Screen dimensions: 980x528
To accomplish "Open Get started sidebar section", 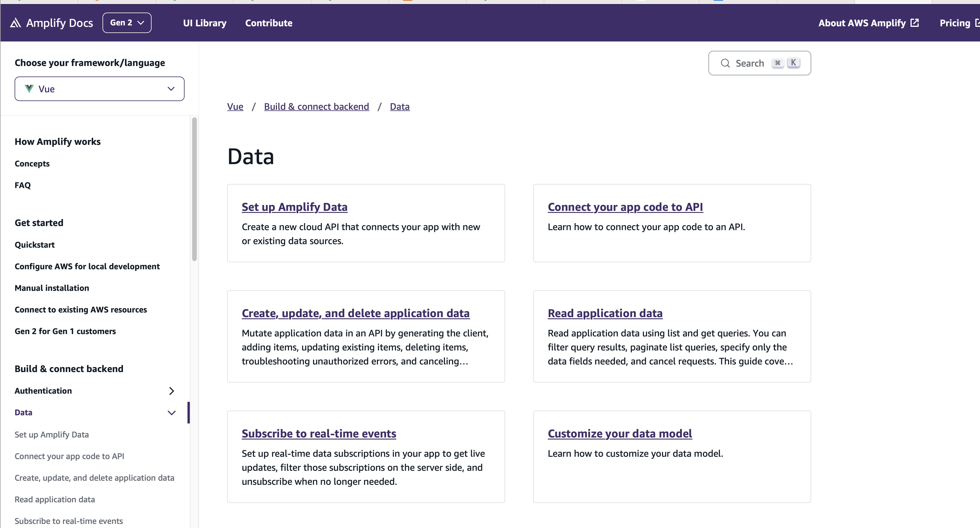I will point(39,223).
